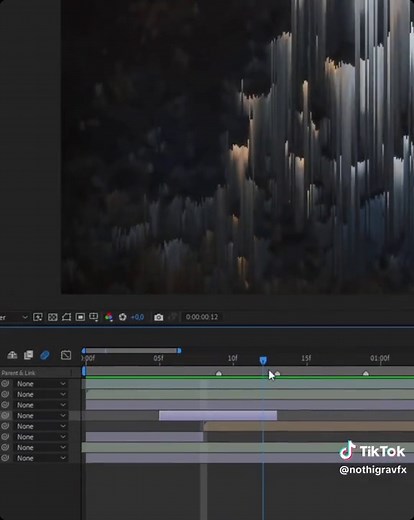
Task: Click the @nothigravfx username text
Action: (x=373, y=470)
